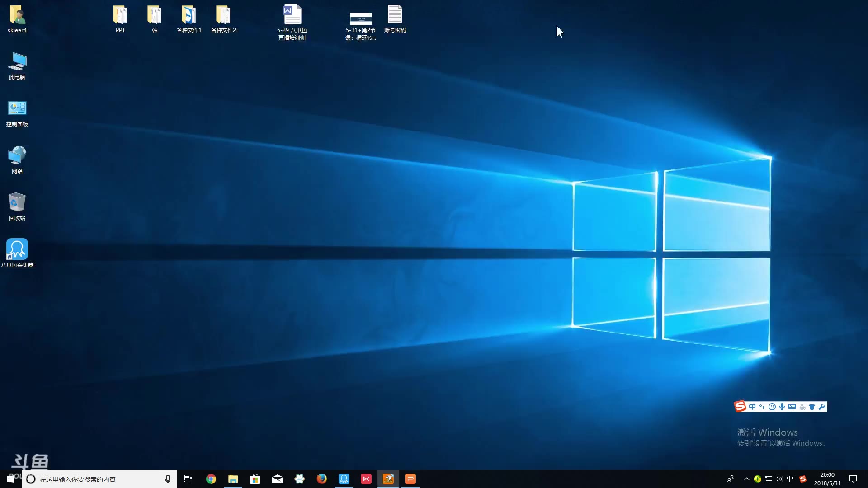
Task: Open the Windows Start menu
Action: (x=11, y=479)
